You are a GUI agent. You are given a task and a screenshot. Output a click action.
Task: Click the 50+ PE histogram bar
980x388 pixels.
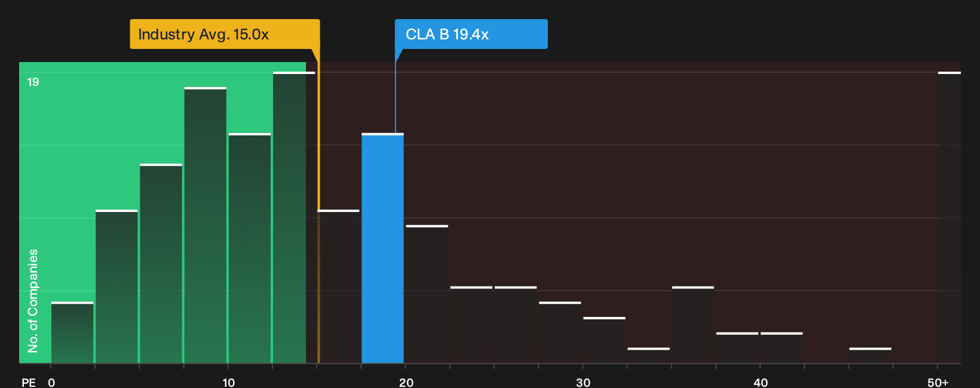950,217
